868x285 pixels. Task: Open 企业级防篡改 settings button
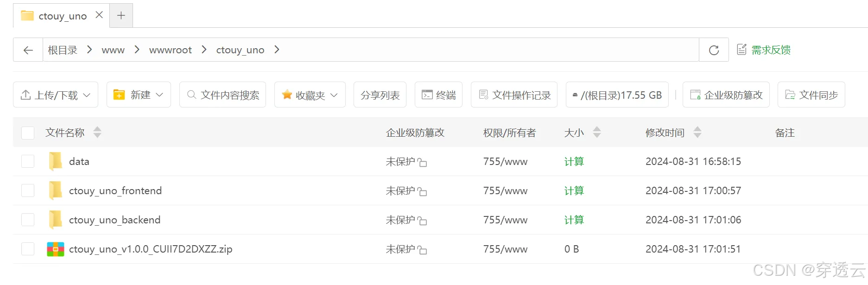726,95
